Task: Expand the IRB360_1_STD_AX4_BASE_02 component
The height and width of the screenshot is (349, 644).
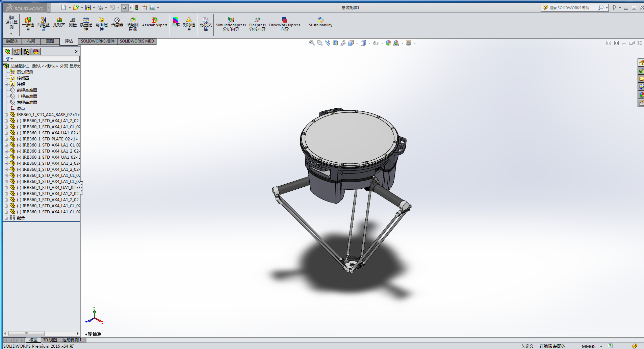Action: coord(6,115)
